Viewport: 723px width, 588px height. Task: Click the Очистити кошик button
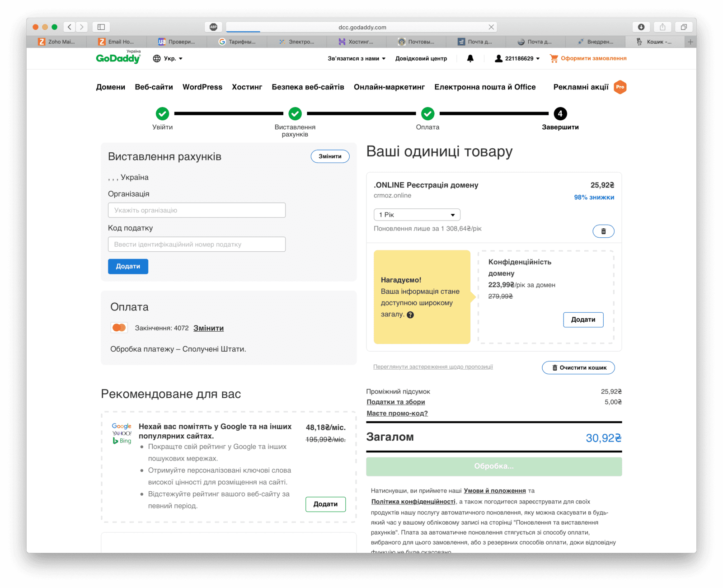[578, 367]
